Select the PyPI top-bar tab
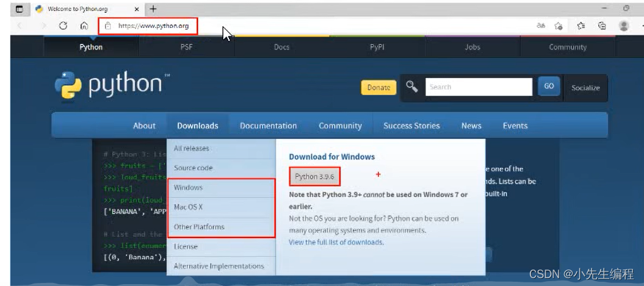This screenshot has height=286, width=644. (377, 47)
